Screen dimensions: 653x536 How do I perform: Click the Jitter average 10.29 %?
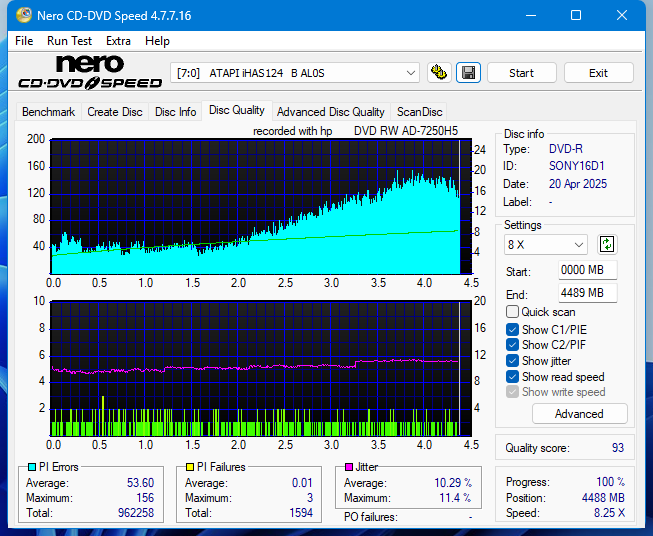(x=453, y=483)
